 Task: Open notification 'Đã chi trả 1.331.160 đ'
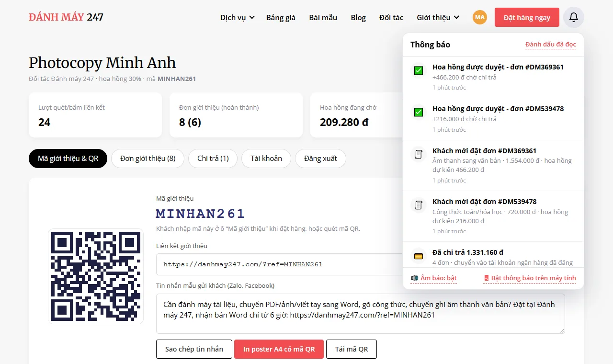click(493, 254)
